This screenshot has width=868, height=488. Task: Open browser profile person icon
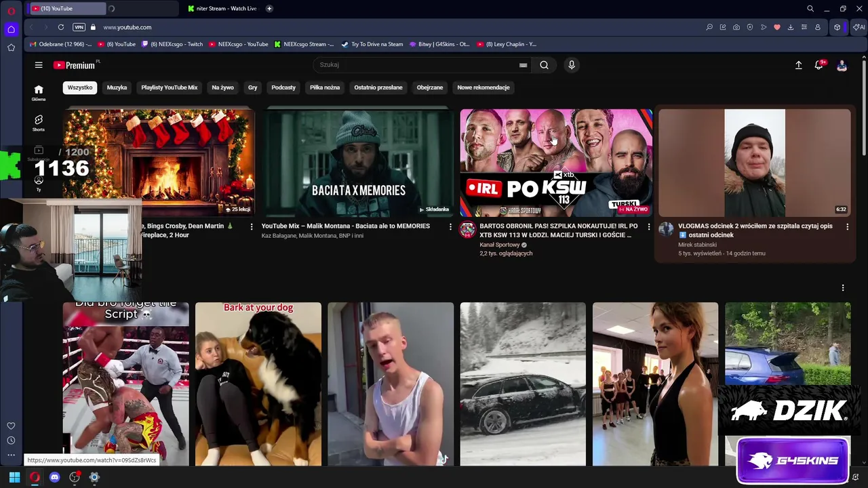coord(818,27)
